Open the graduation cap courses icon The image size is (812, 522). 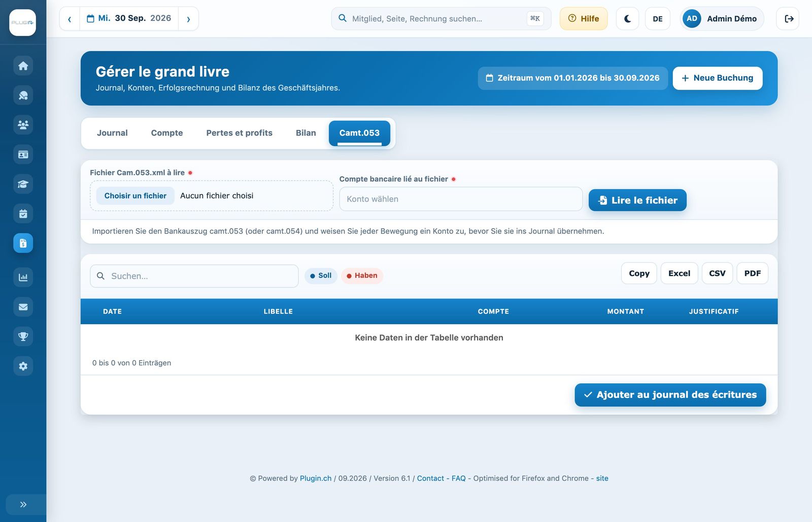[x=23, y=184]
